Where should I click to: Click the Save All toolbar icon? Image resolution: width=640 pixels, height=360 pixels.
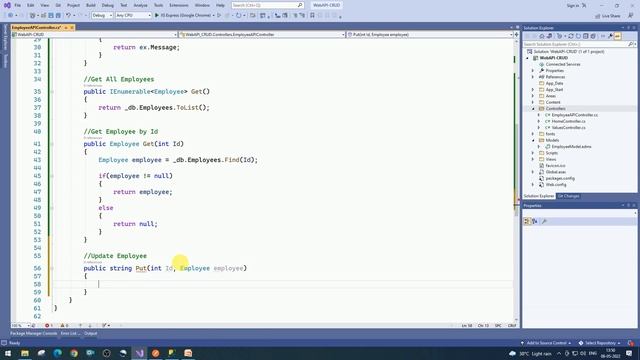[x=58, y=15]
